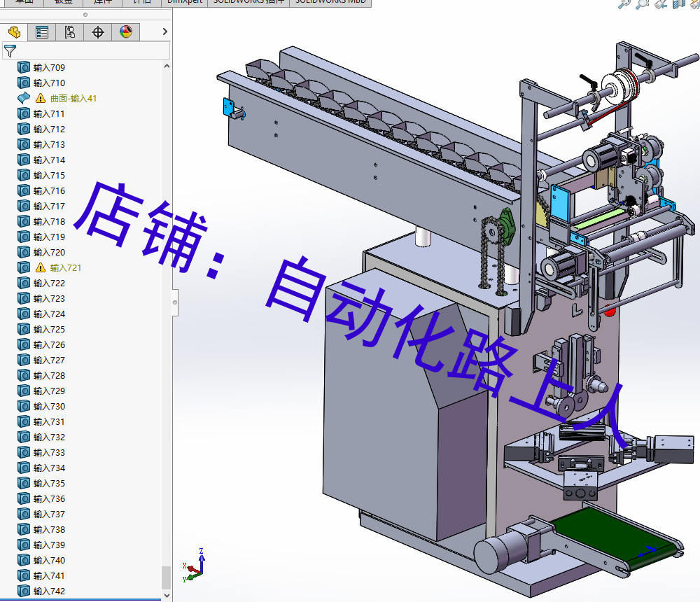
Task: Select tree item 输入724
Action: 49,314
